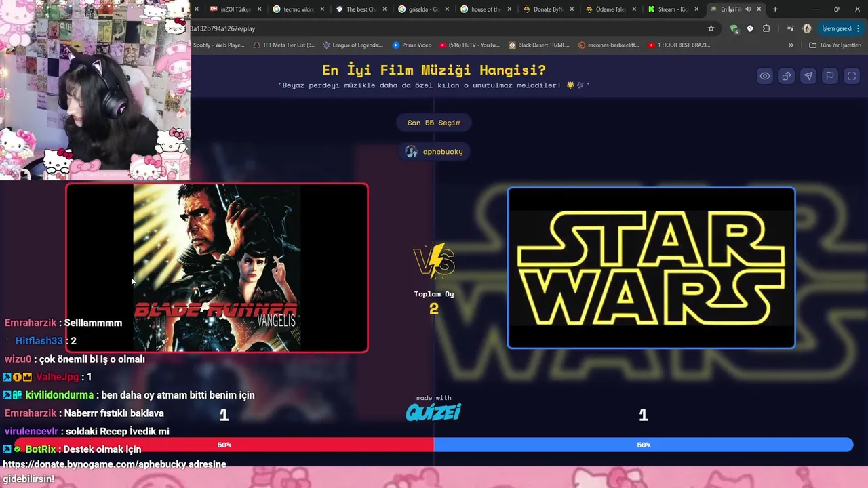Open the 'Tüm Yer İşaretleri' folder
Viewport: 868px width, 488px height.
[835, 45]
